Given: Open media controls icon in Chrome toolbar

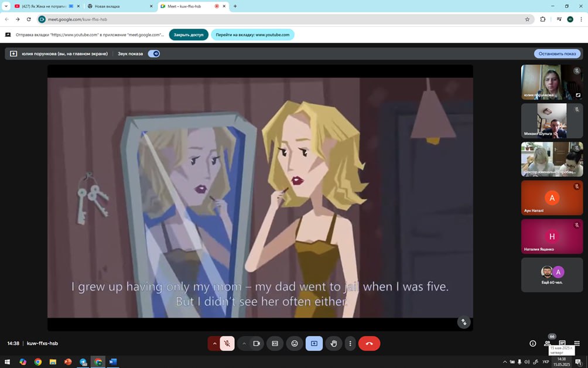Looking at the screenshot, I should [x=559, y=19].
